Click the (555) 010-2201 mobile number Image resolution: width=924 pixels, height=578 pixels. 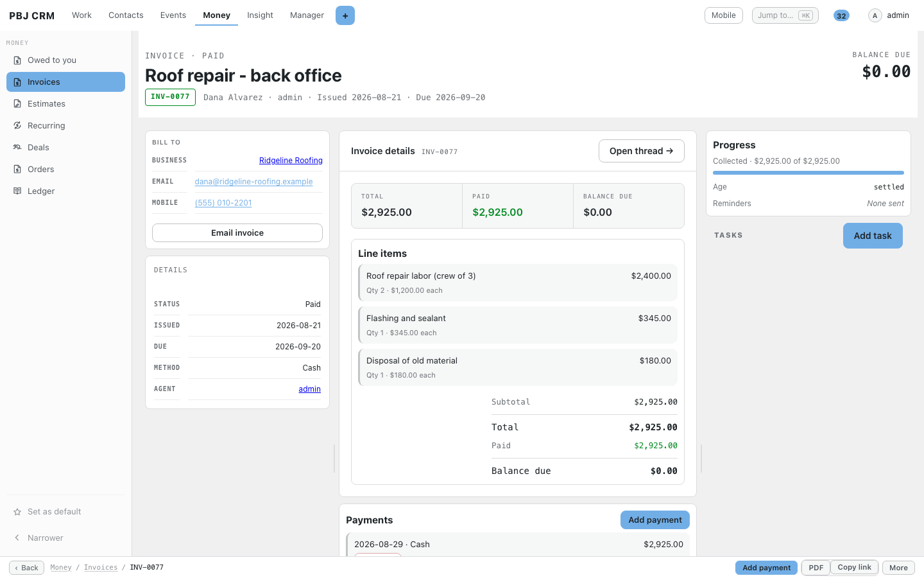click(x=223, y=203)
